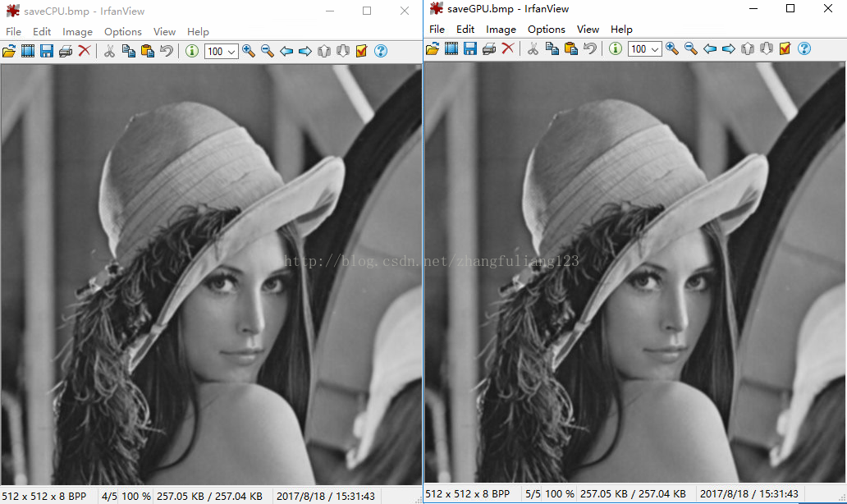Save image using floppy icon in saveGPU.bmp window
Viewport: 847px width, 504px height.
click(469, 48)
